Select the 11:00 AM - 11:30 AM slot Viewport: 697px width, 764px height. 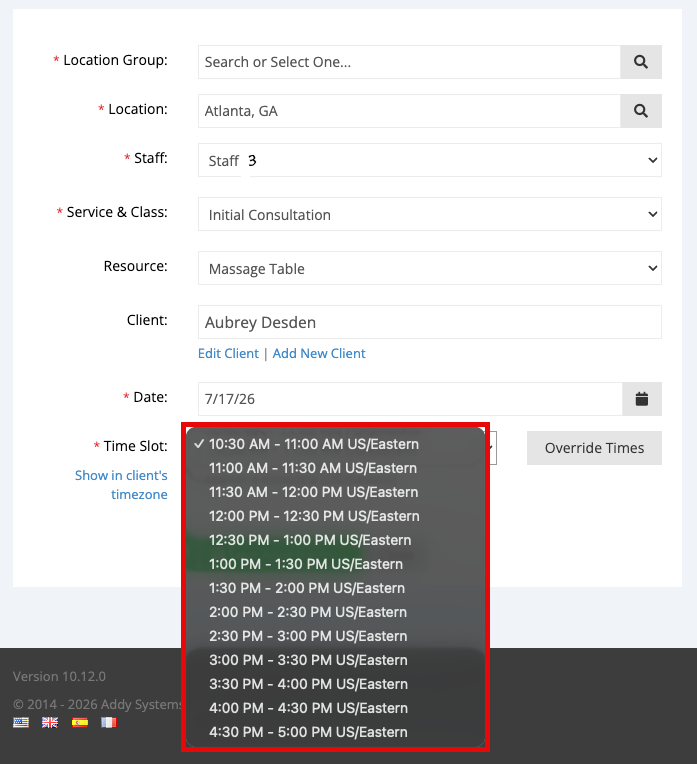(x=335, y=468)
